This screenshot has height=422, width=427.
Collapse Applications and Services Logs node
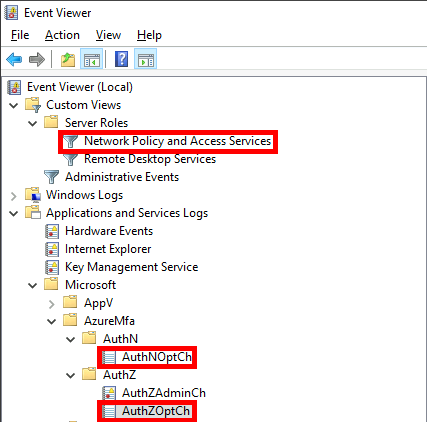click(x=14, y=214)
